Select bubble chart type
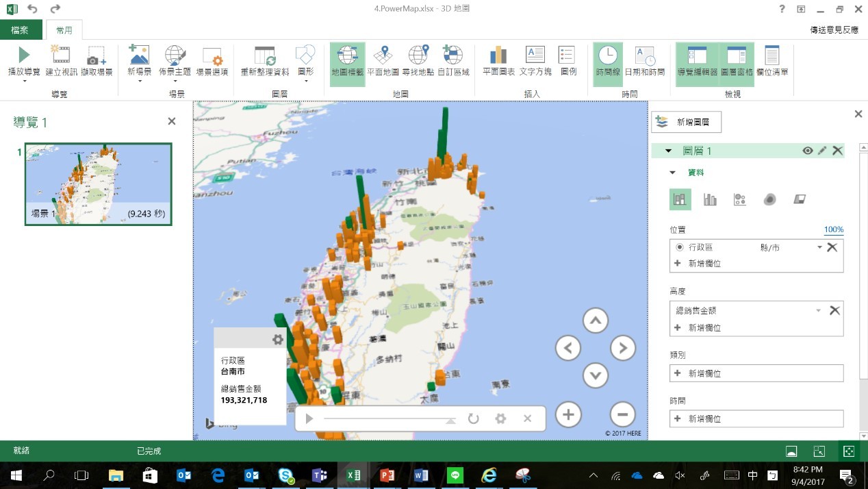This screenshot has width=868, height=489. click(740, 199)
